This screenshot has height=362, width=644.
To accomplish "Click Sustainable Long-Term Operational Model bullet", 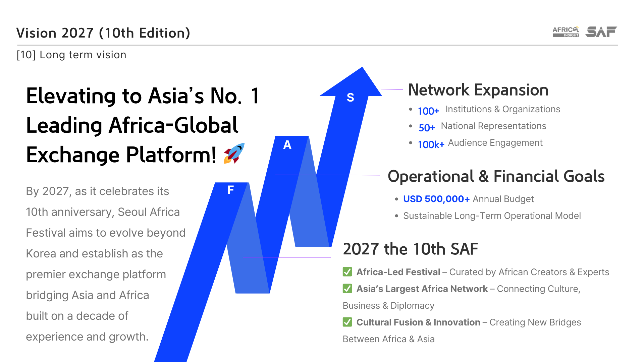I will tap(492, 216).
